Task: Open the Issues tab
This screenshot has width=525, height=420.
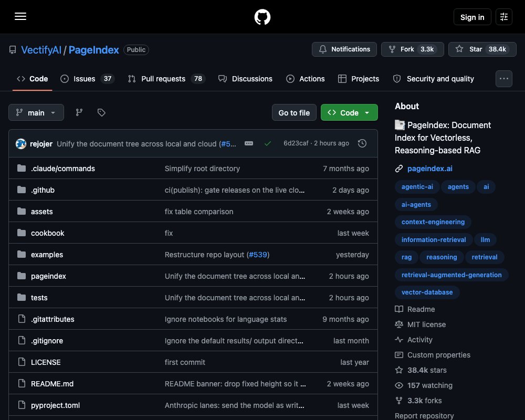Action: pyautogui.click(x=87, y=79)
